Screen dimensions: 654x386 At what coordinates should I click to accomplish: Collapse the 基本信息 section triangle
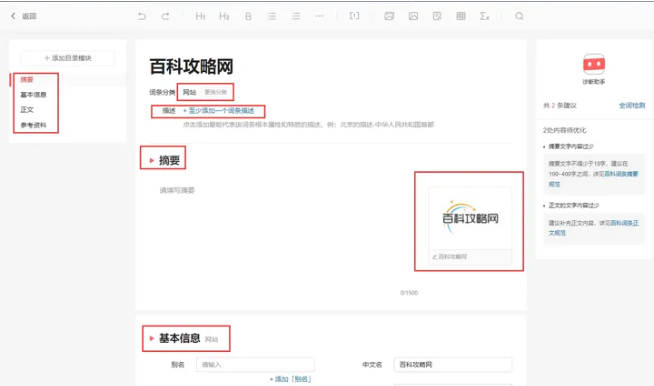(152, 338)
